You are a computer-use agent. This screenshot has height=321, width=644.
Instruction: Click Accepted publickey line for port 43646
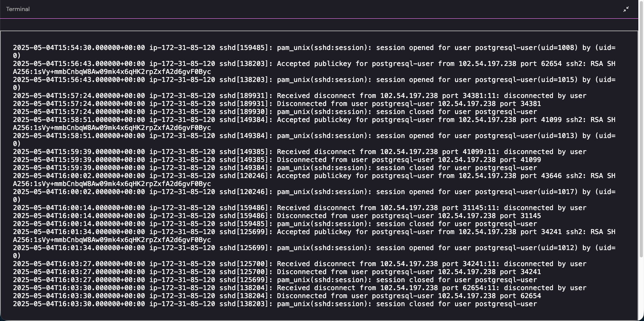coord(314,176)
